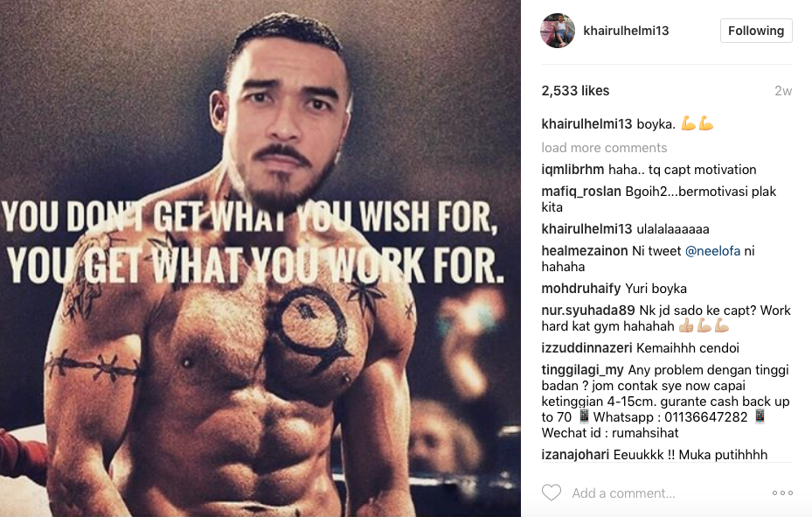Open mafiq_roslan commenter profile

click(581, 192)
